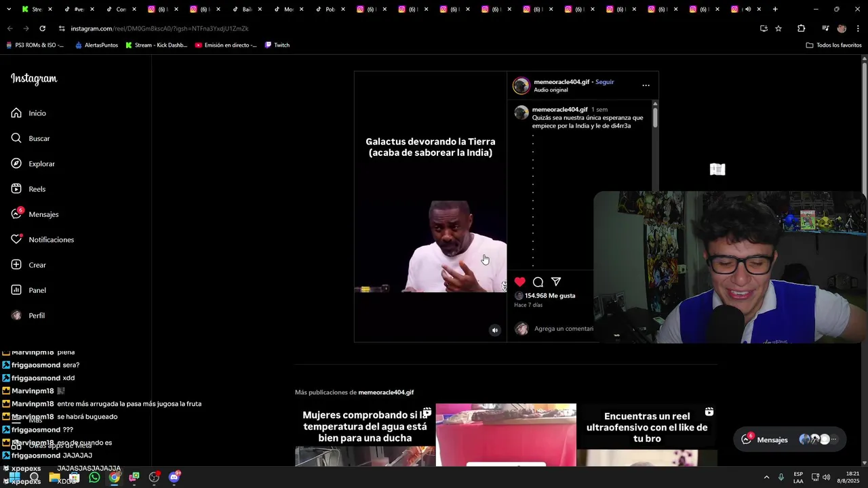
Task: Open PS3 ROMs & ISO bookmark
Action: [35, 45]
